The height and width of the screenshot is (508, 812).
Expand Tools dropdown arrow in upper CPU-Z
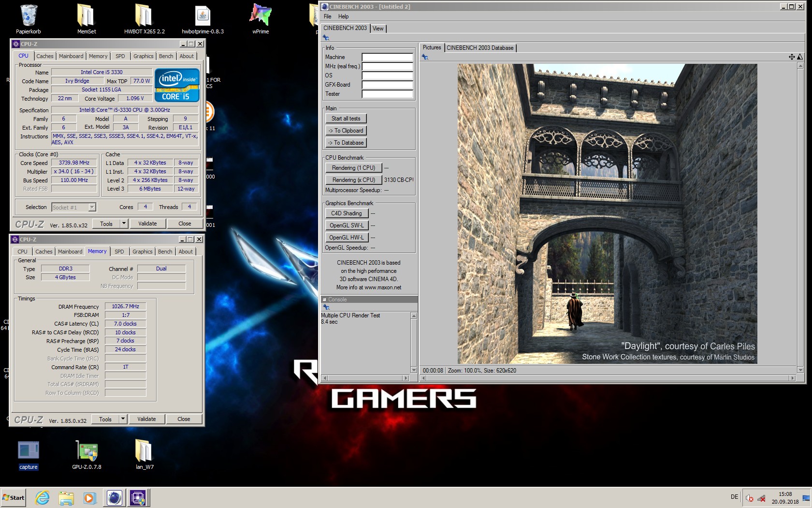coord(124,224)
